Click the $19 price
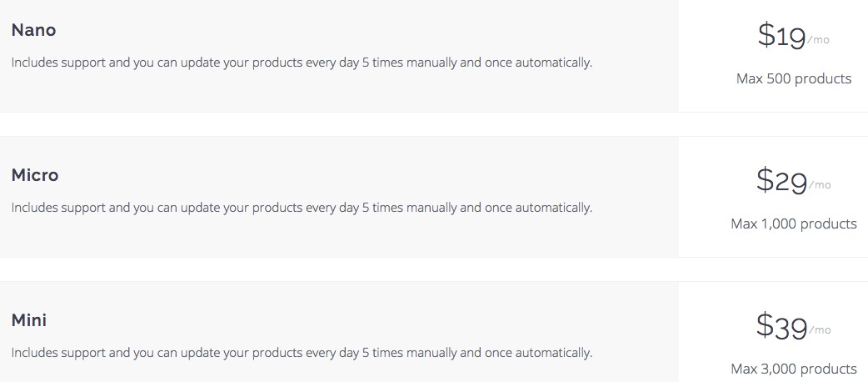The width and height of the screenshot is (868, 382). click(781, 36)
